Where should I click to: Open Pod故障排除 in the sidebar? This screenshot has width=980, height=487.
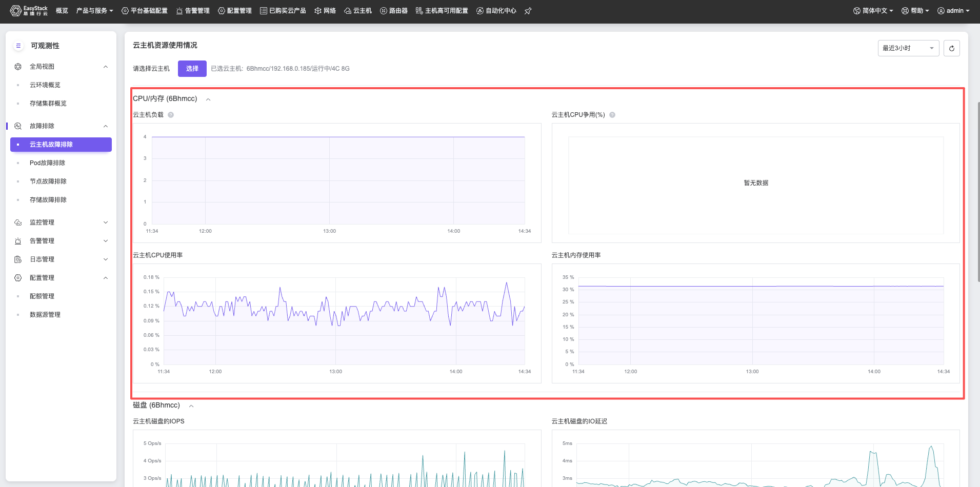[47, 163]
